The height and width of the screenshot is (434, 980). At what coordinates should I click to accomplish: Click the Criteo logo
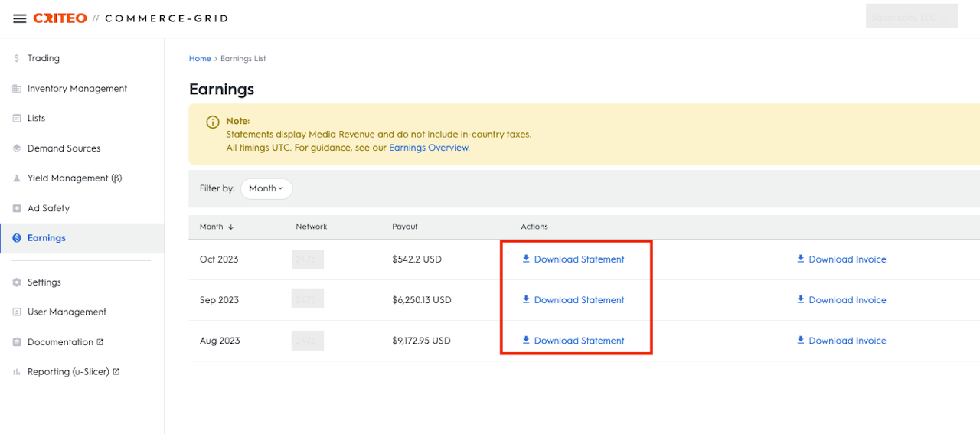60,18
